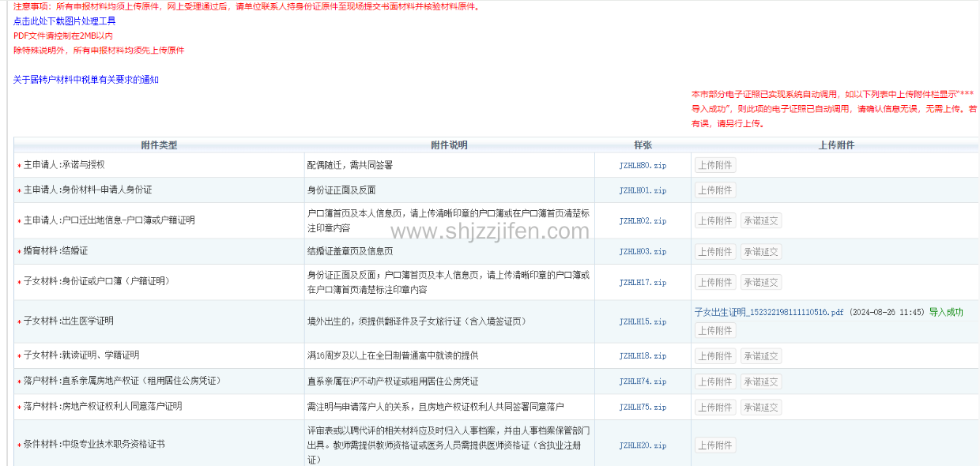The width and height of the screenshot is (980, 466).
Task: Click 上传附件 for 户口簿或户籍证明 row
Action: (x=715, y=221)
